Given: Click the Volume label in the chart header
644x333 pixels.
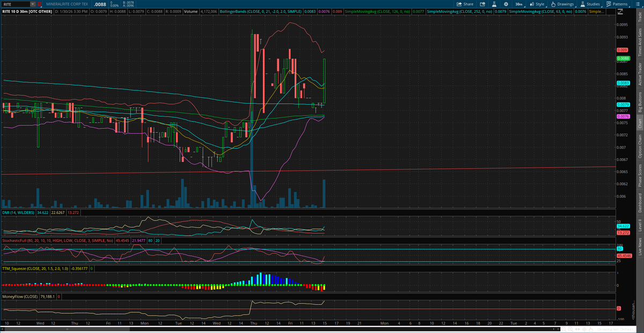Looking at the screenshot, I should tap(192, 11).
